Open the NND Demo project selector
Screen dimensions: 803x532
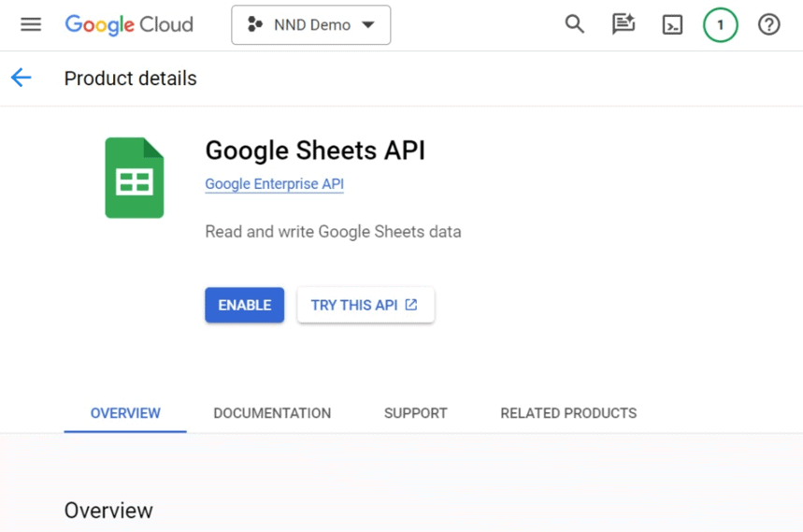click(311, 25)
